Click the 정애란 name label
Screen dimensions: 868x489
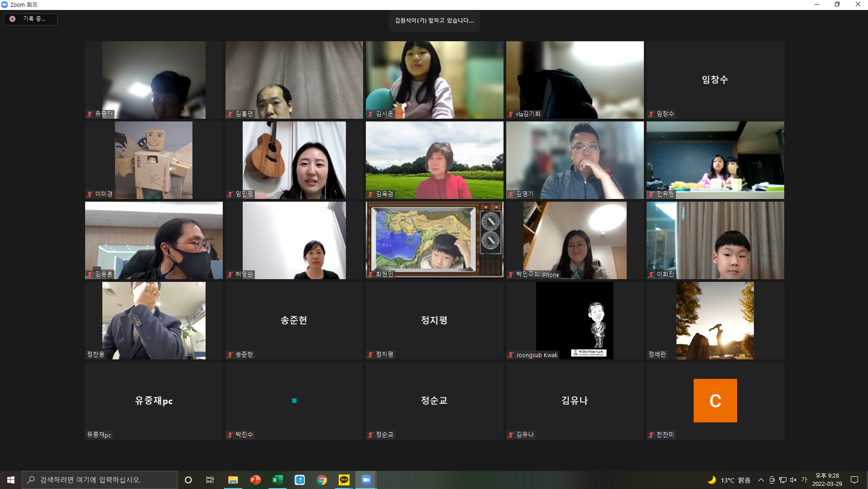pyautogui.click(x=657, y=354)
